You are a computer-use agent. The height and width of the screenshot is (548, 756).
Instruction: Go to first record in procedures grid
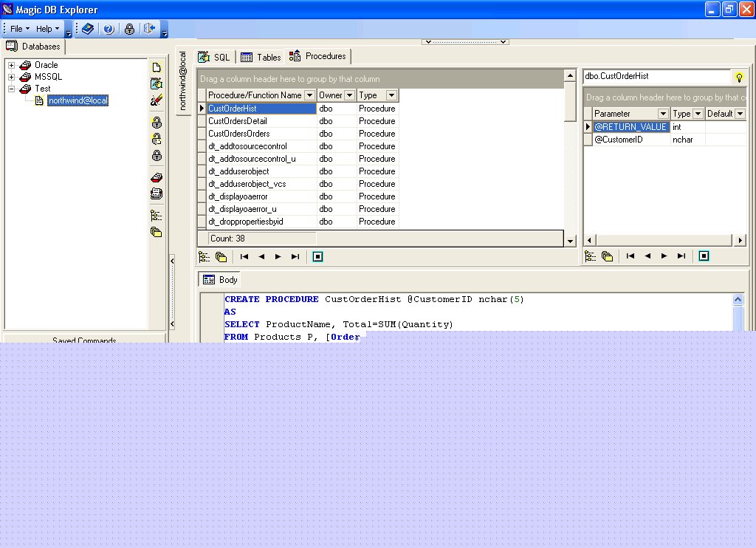pyautogui.click(x=244, y=256)
